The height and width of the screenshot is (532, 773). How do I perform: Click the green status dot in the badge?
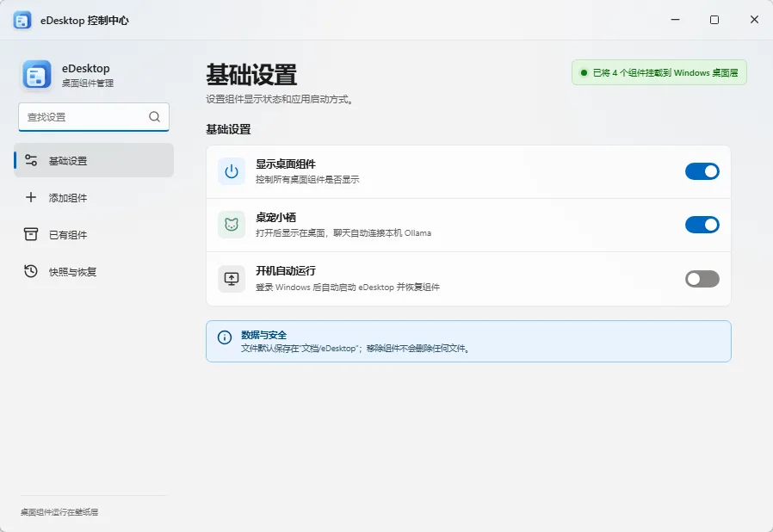[584, 73]
